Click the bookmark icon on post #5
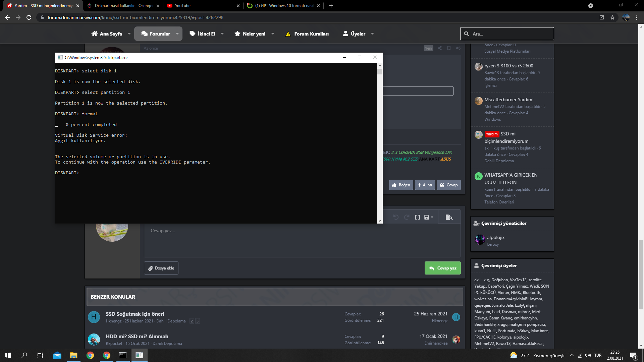The image size is (644, 362). (x=449, y=48)
